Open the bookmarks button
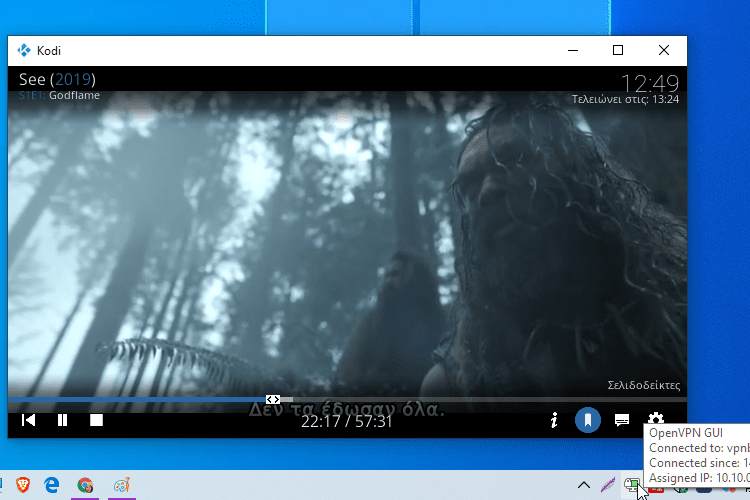The height and width of the screenshot is (500, 750). pyautogui.click(x=587, y=420)
